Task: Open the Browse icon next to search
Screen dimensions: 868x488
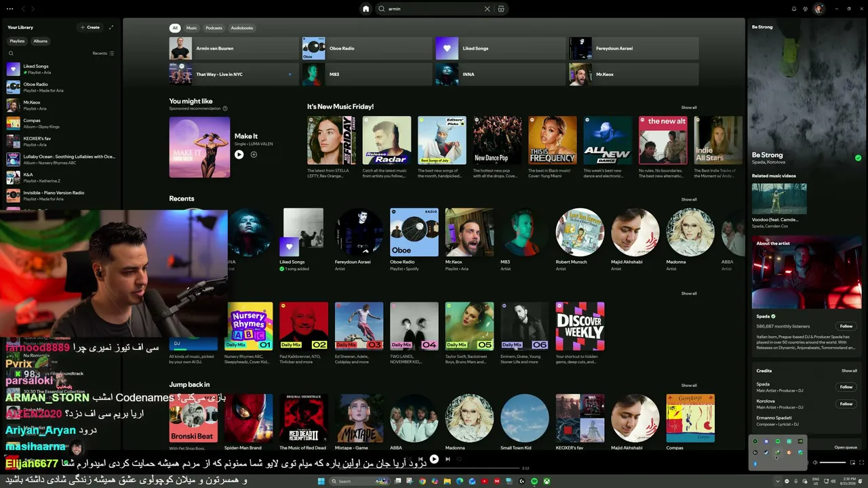Action: 501,9
